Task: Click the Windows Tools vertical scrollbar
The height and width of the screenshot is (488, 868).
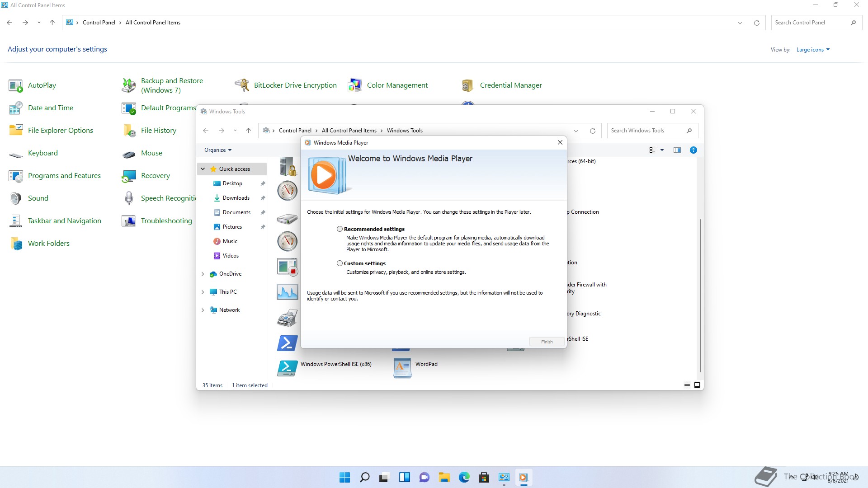Action: tap(700, 296)
